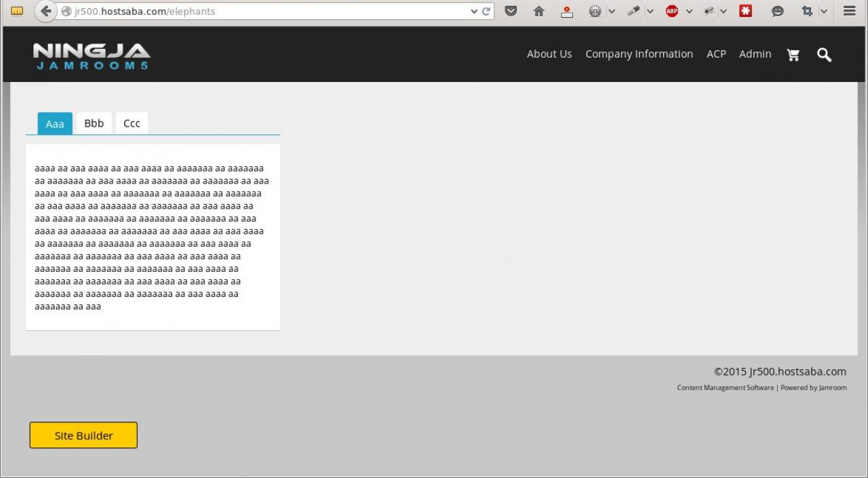The image size is (868, 478).
Task: Switch to the Bbb tab
Action: [94, 123]
